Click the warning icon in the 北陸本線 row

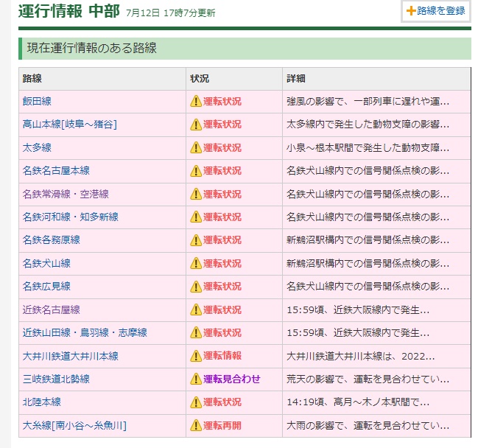point(196,402)
